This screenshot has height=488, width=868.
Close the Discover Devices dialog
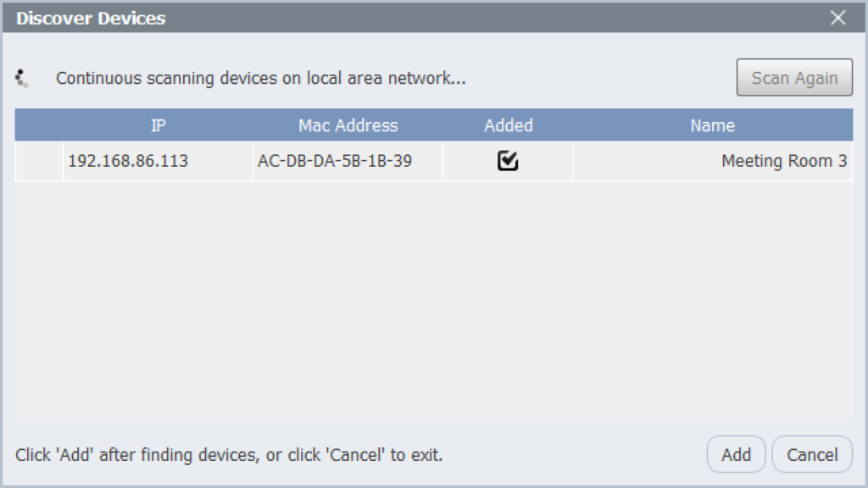837,18
